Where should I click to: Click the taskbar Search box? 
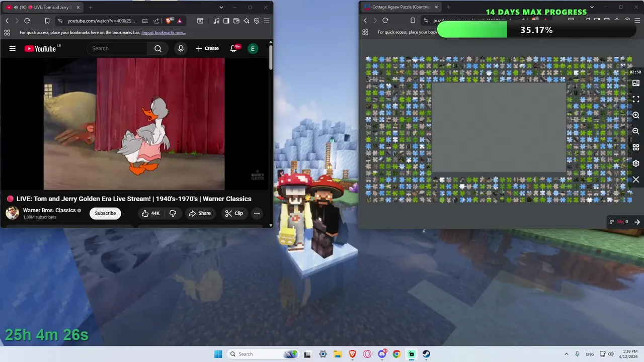click(263, 354)
